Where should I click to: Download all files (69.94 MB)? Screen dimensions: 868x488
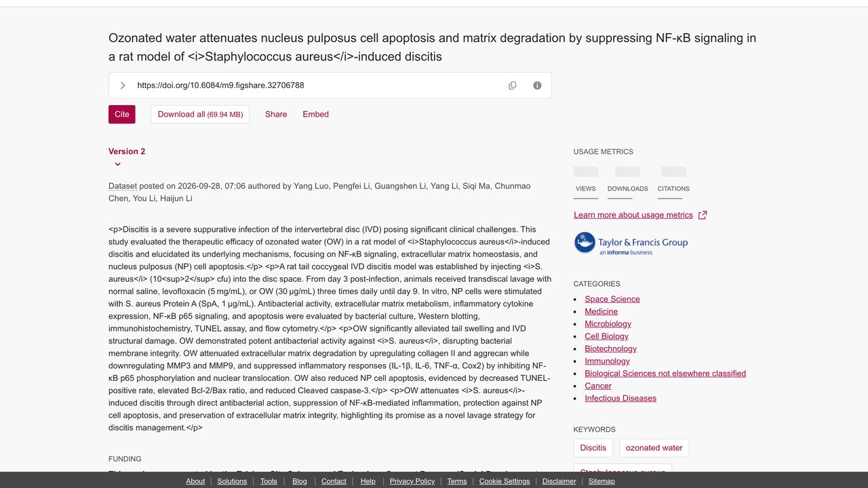(x=200, y=114)
